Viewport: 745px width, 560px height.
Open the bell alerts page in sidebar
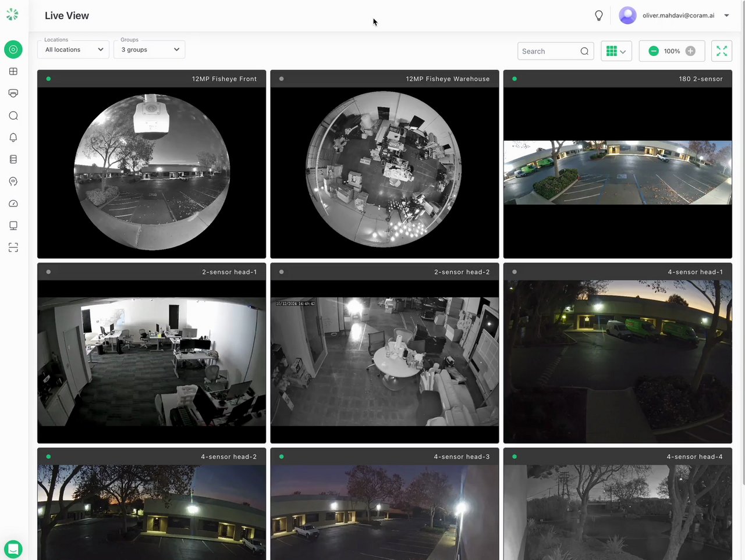[13, 138]
